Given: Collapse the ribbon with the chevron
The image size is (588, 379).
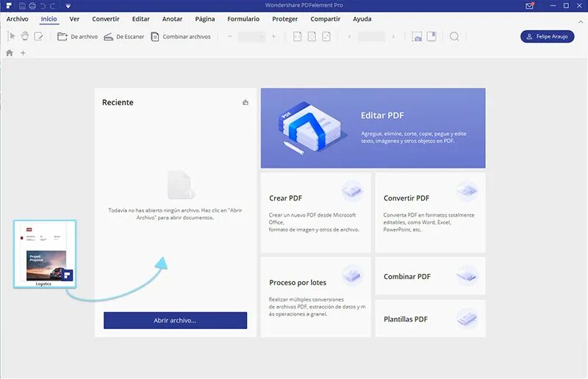Looking at the screenshot, I should 581,22.
